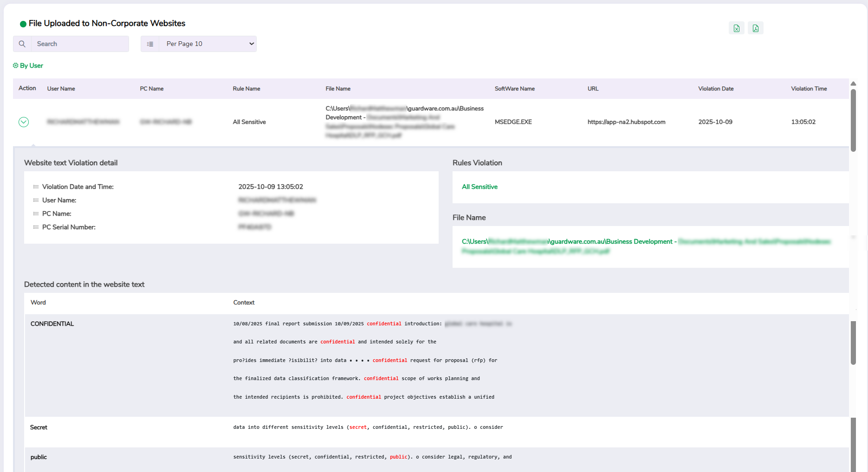Screen dimensions: 868x472
Task: Click the list sort icon beside Per Page
Action: point(150,44)
